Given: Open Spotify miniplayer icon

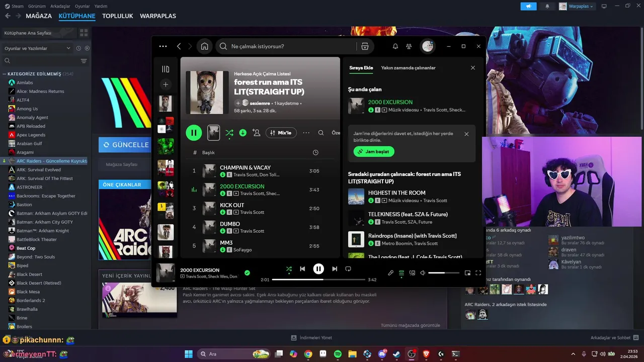Looking at the screenshot, I should click(467, 273).
